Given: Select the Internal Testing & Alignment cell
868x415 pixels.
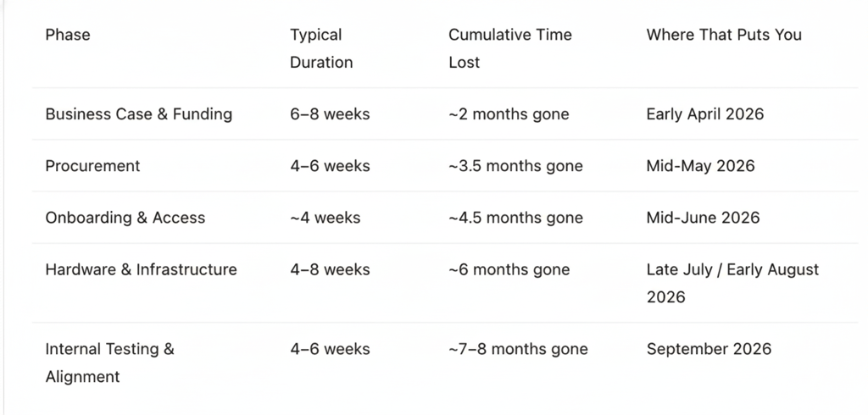Looking at the screenshot, I should [x=109, y=362].
